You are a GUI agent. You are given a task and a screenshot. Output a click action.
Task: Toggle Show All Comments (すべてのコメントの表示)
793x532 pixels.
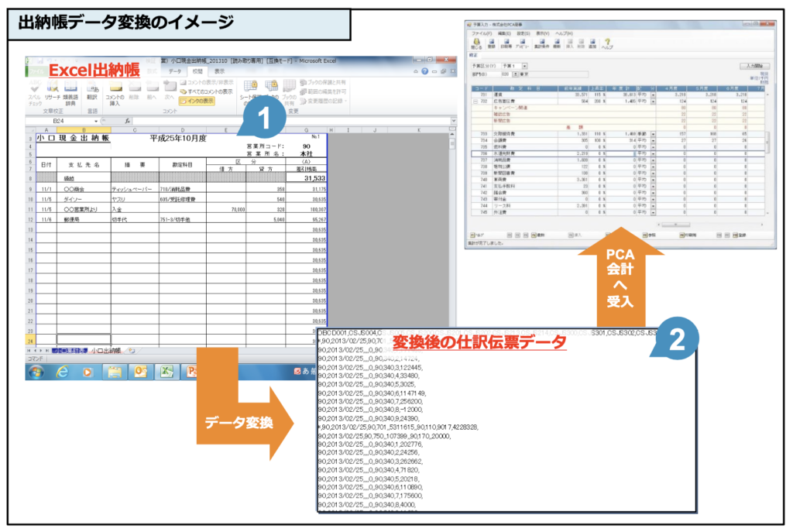pos(208,91)
